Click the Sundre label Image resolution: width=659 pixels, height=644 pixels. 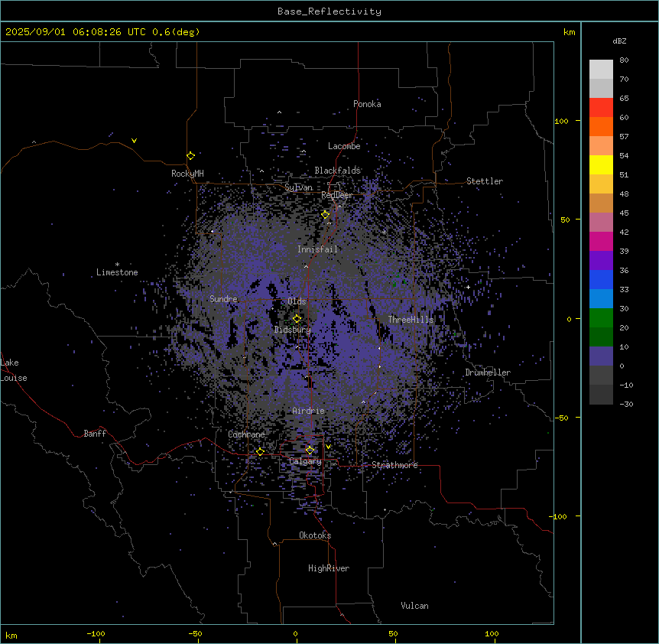tap(223, 299)
